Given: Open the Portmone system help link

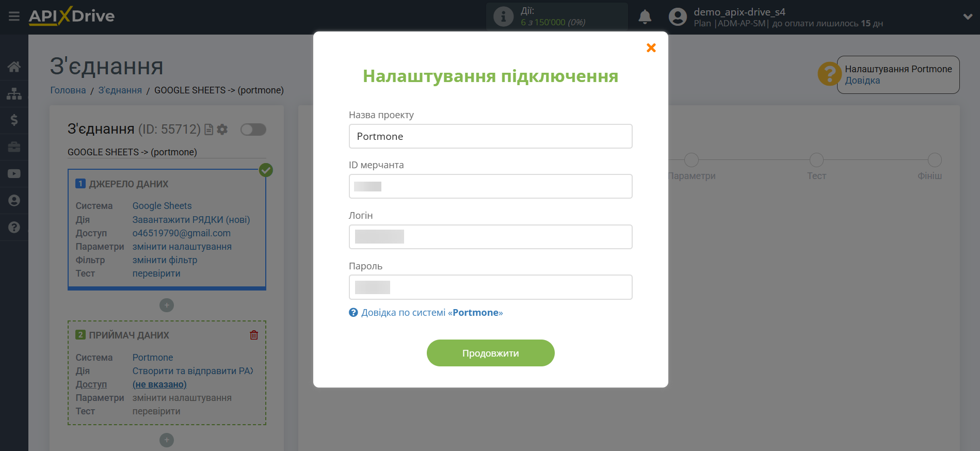Looking at the screenshot, I should pyautogui.click(x=431, y=313).
